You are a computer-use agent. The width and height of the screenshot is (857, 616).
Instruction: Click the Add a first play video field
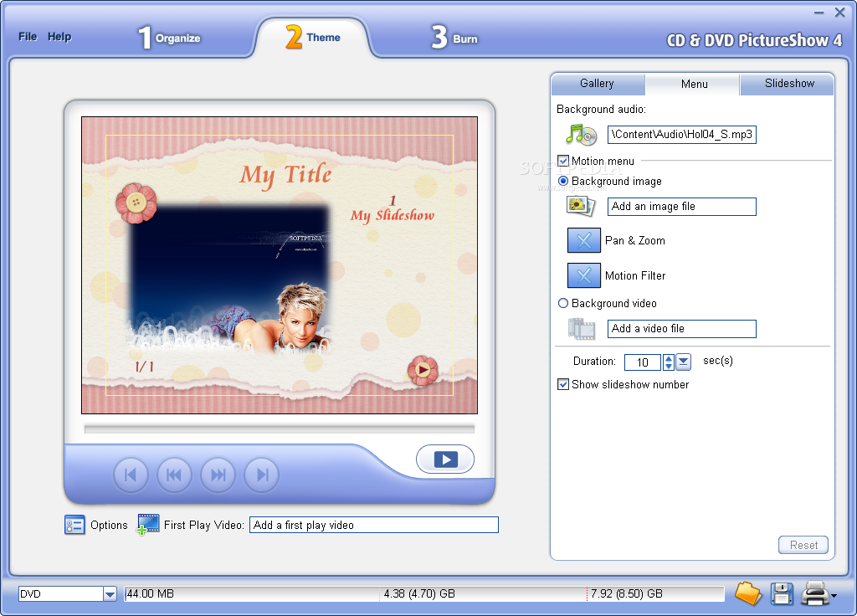374,525
